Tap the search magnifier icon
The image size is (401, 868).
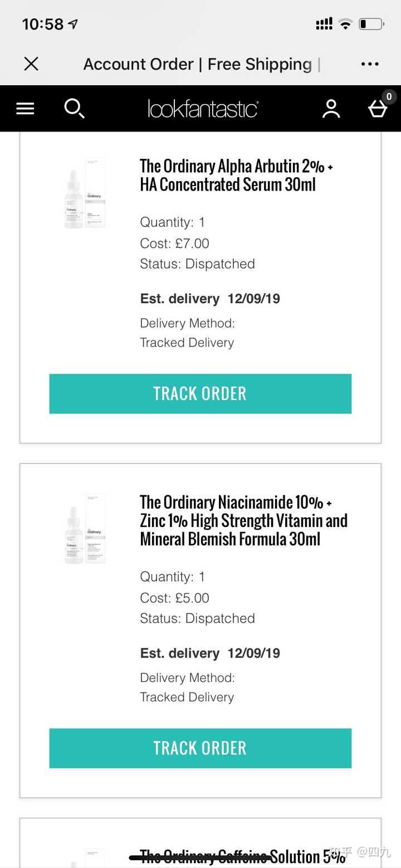74,108
